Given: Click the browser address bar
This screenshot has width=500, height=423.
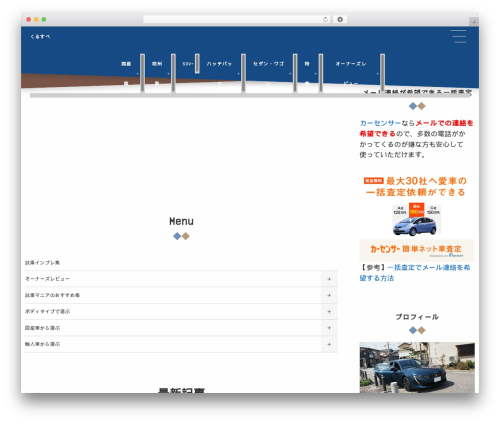Looking at the screenshot, I should [x=237, y=19].
